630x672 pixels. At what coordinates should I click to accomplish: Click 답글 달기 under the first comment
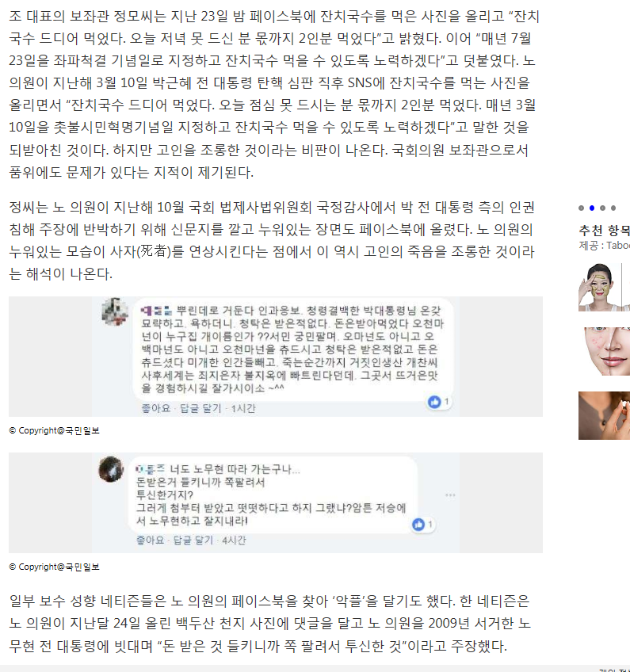200,408
